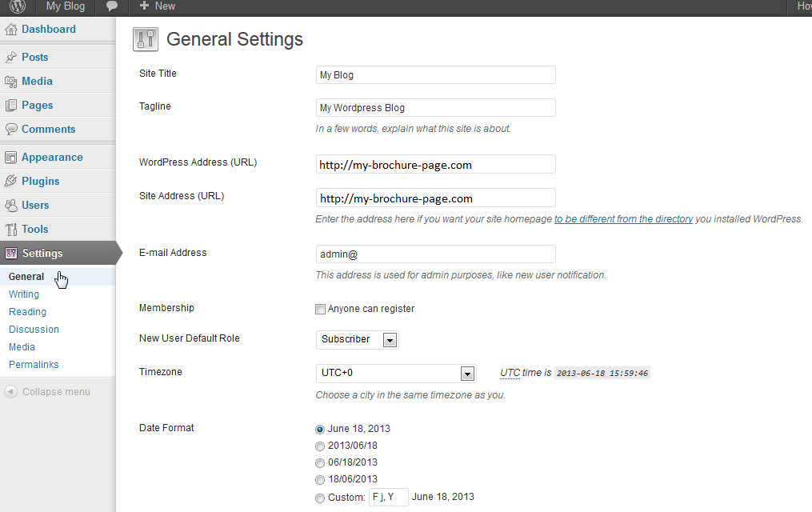Open the comments bubble icon in top bar
This screenshot has height=512, width=812.
click(x=113, y=6)
